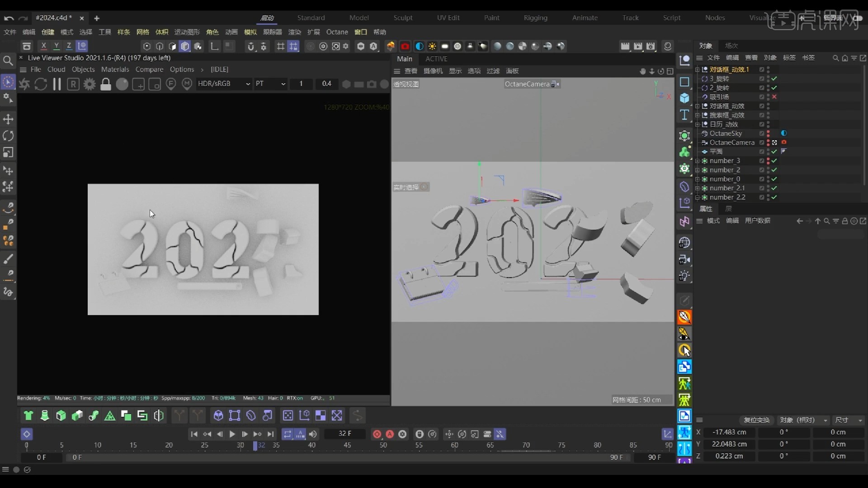
Task: Click the record active objects red button
Action: [x=377, y=434]
